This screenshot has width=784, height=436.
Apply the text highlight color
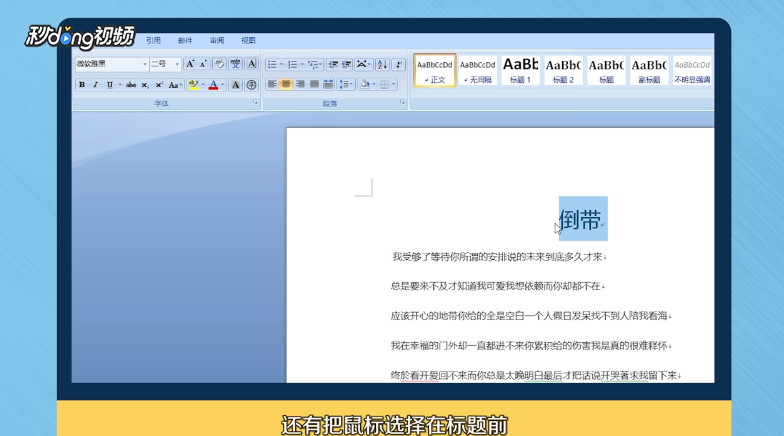coord(194,85)
